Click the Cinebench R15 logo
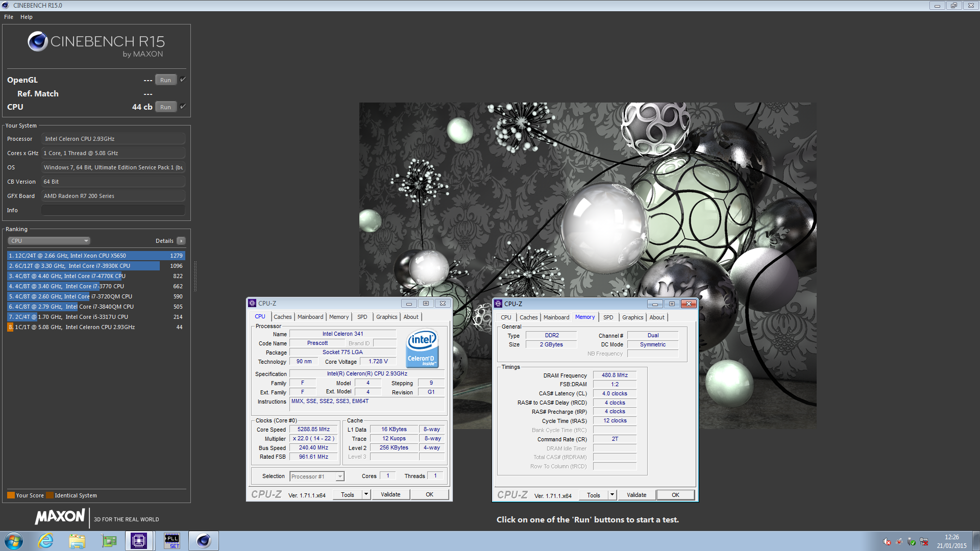This screenshot has width=980, height=551. pyautogui.click(x=96, y=45)
